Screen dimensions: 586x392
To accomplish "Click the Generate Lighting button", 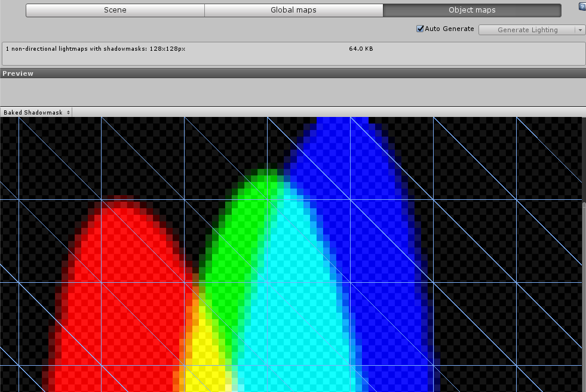I will tap(527, 30).
